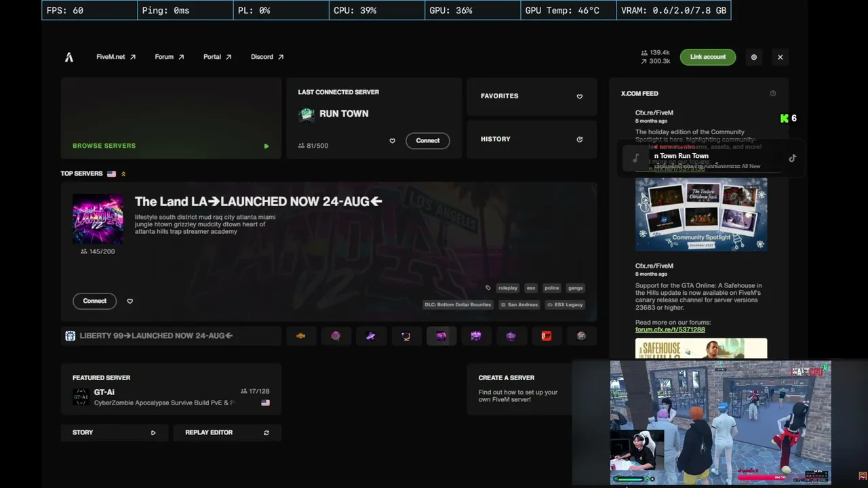Select the LIBERTY 99 server row
This screenshot has width=868, height=488.
click(171, 335)
